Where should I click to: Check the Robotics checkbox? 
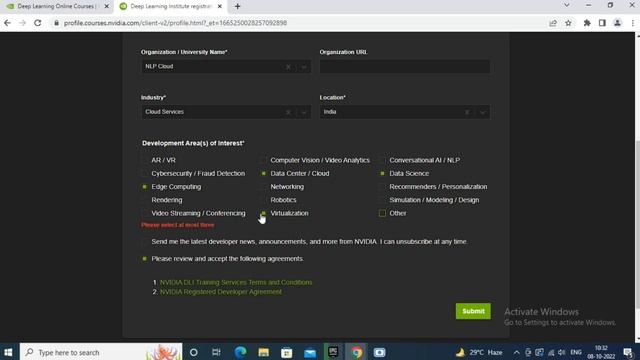263,200
